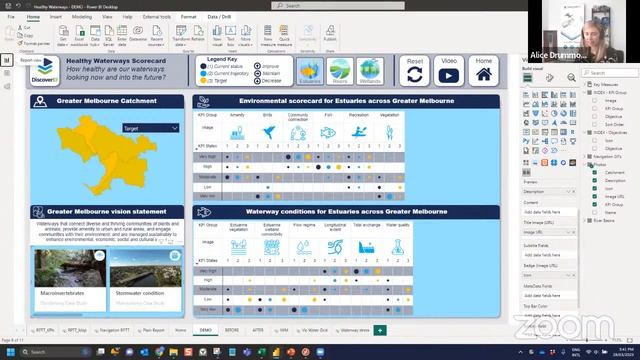The image size is (640, 360).
Task: Collapse the INDEX - KPI Group table
Action: pos(584,92)
